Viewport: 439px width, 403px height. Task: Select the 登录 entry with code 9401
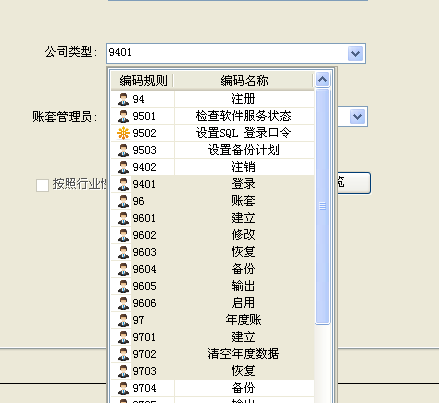click(213, 184)
